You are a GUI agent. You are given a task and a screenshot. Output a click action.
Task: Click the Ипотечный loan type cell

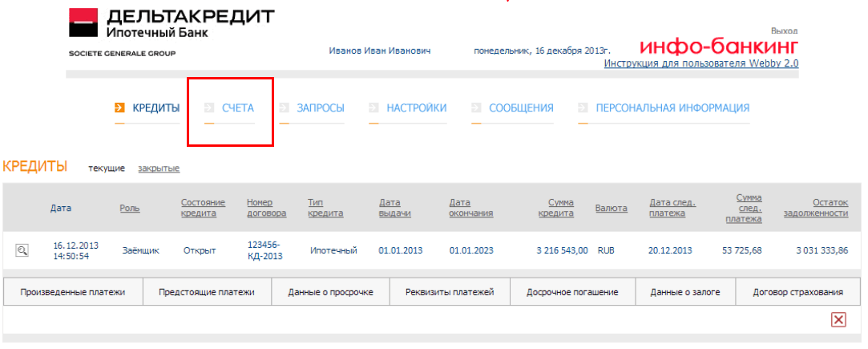pyautogui.click(x=333, y=250)
